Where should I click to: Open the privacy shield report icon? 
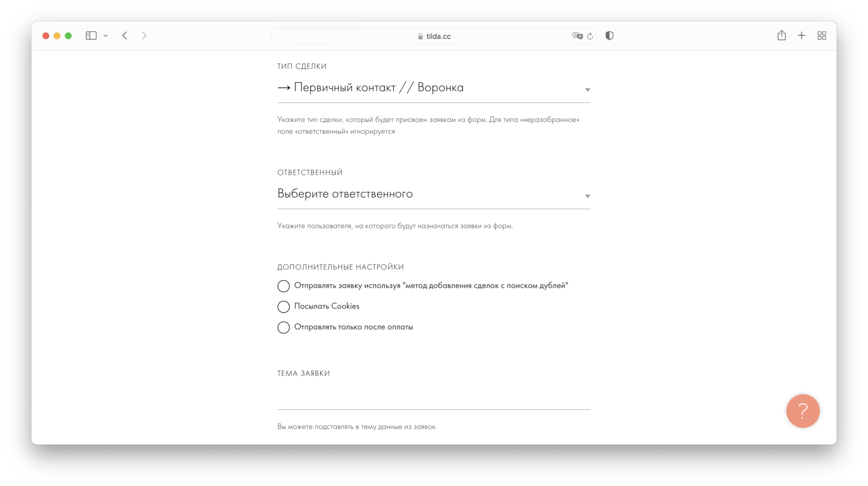(x=610, y=36)
